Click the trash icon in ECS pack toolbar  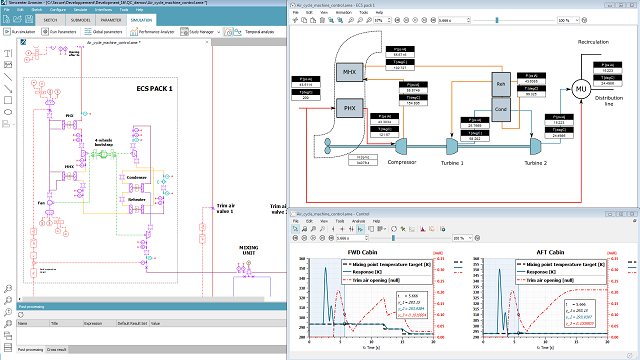point(322,20)
